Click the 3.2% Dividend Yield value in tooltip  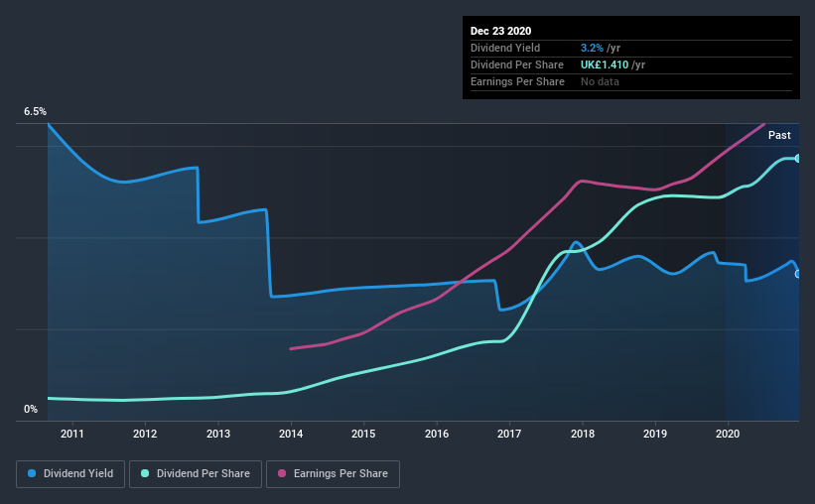click(x=592, y=48)
